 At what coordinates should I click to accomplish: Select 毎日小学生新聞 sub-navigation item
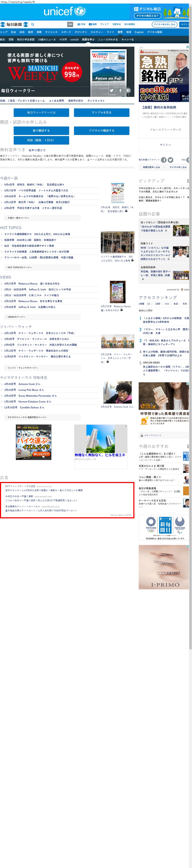(26, 39)
